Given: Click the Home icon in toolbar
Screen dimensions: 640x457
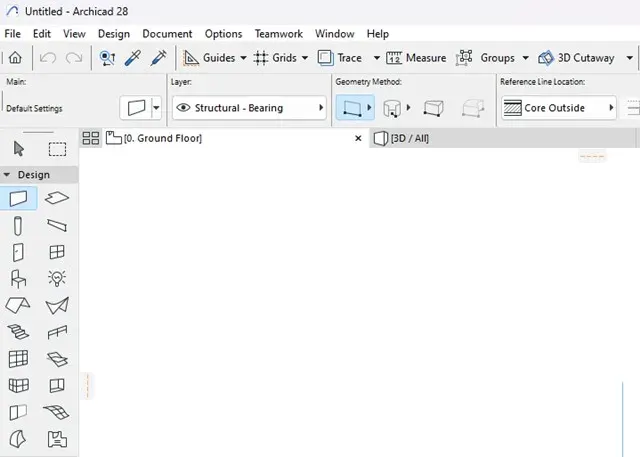Looking at the screenshot, I should coord(15,58).
